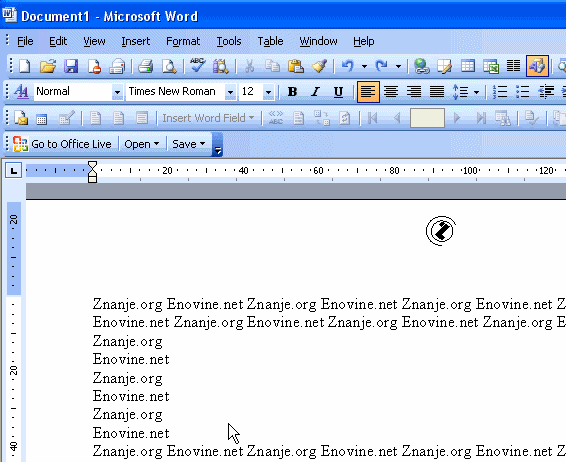Image resolution: width=566 pixels, height=462 pixels.
Task: Toggle Underline formatting
Action: (338, 92)
